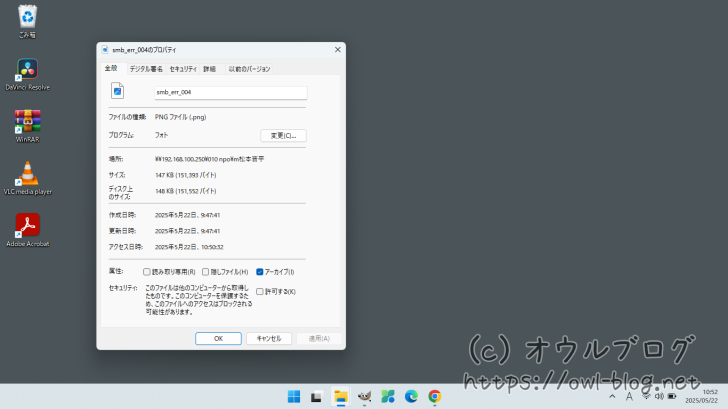Viewport: 728px width, 409px height.
Task: Click the title bar file icon of properties dialog
Action: [x=105, y=50]
